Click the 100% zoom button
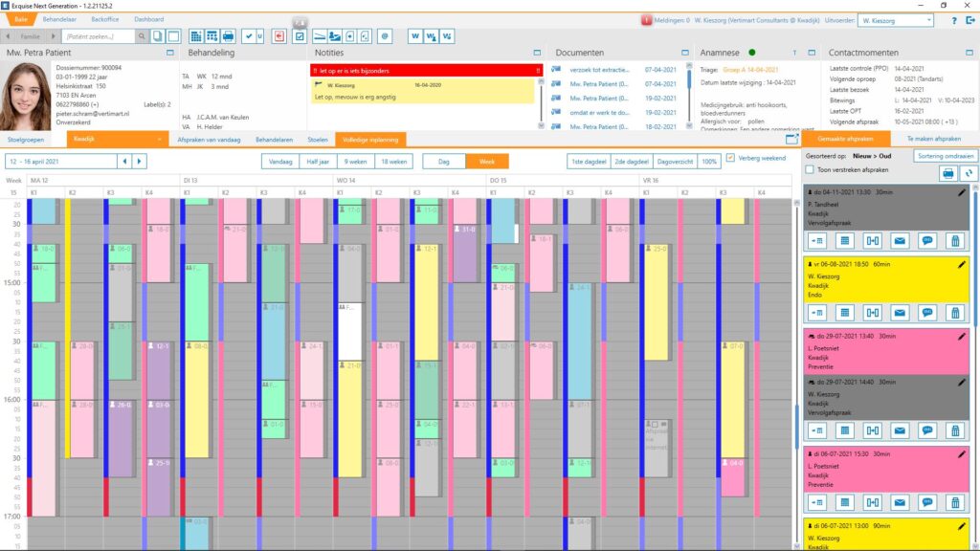 pos(709,162)
